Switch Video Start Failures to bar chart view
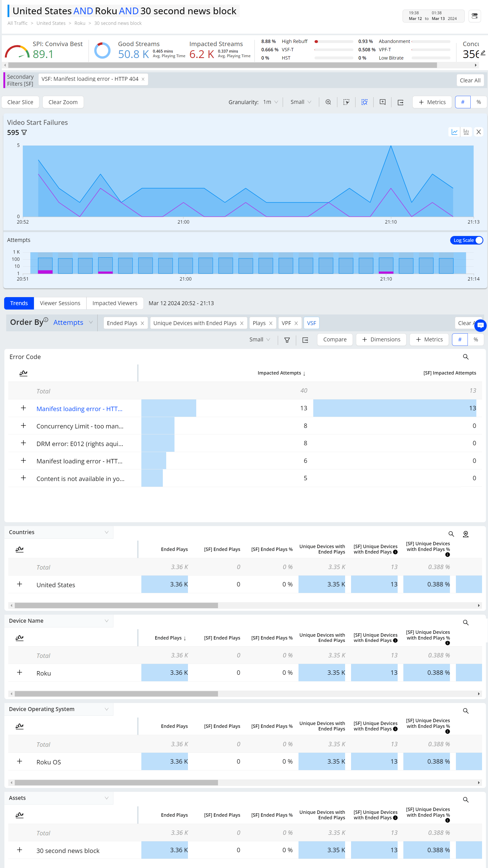The image size is (488, 868). pos(466,132)
